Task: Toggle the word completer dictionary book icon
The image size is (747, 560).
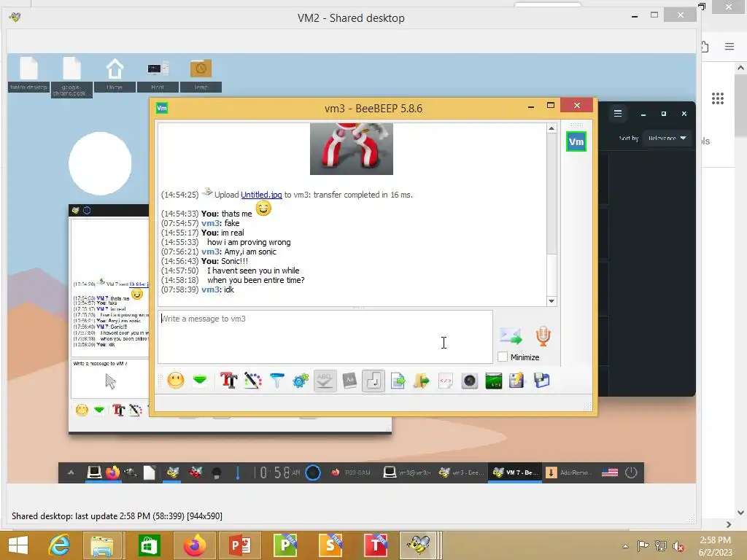Action: (349, 381)
